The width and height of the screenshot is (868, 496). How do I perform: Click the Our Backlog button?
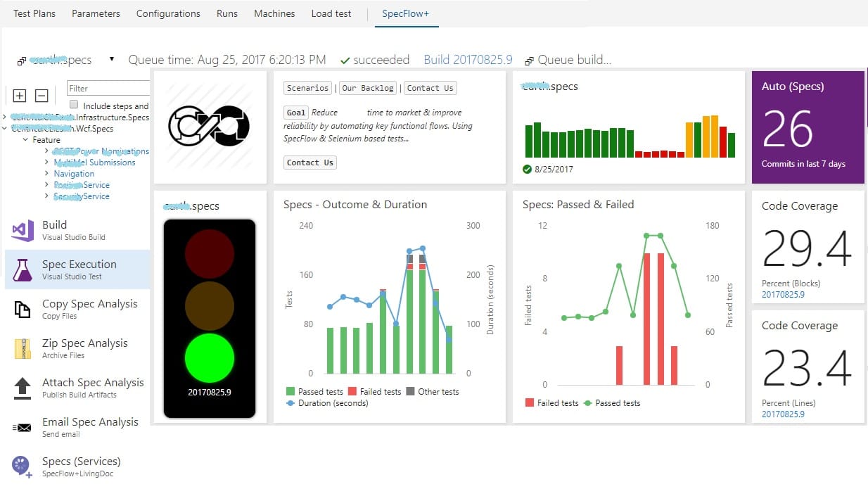(x=368, y=88)
